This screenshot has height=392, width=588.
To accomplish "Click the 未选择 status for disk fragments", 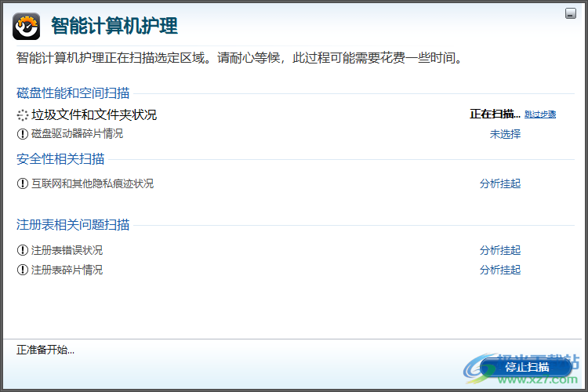I will pyautogui.click(x=505, y=134).
